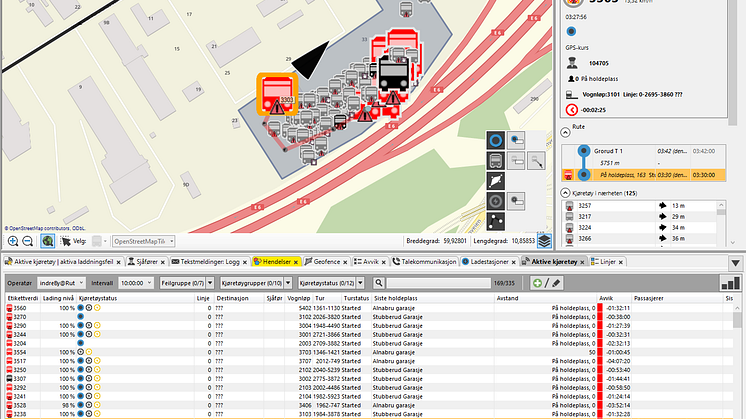
Task: Sort by the Passasjerer column header
Action: [677, 298]
